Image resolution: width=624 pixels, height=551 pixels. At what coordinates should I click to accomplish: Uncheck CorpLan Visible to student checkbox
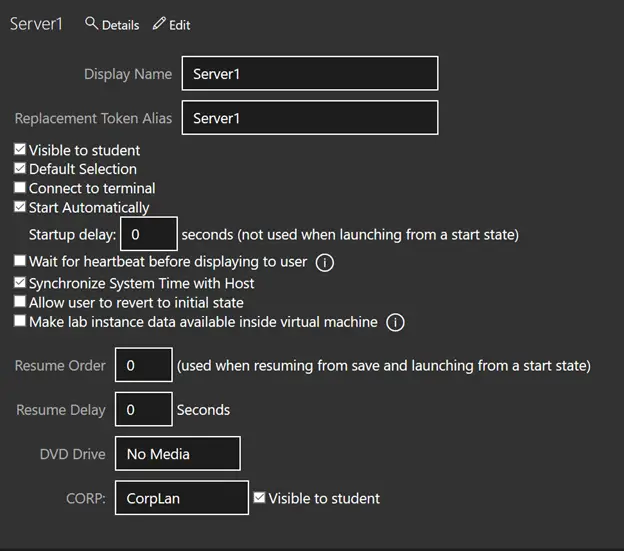[x=260, y=498]
